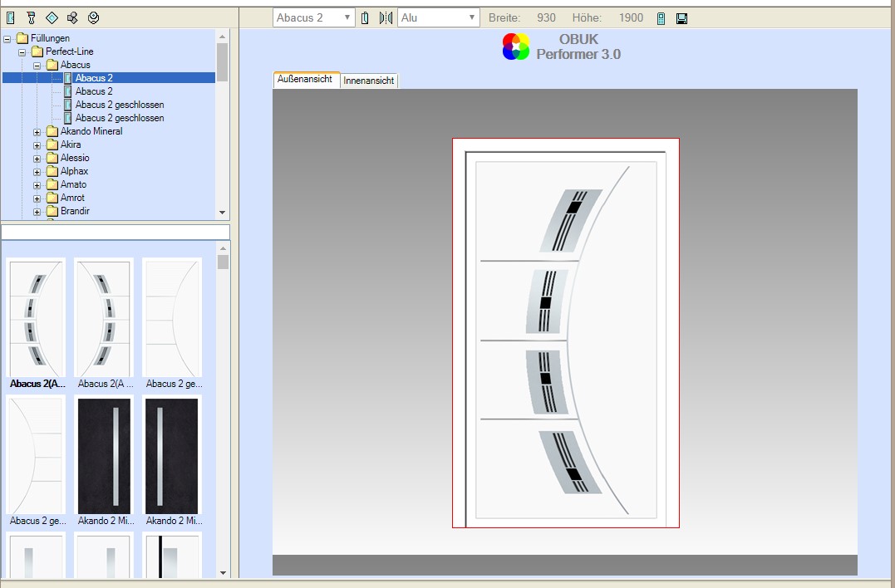Select the Brandir folder label
This screenshot has height=588, width=895.
click(x=75, y=211)
